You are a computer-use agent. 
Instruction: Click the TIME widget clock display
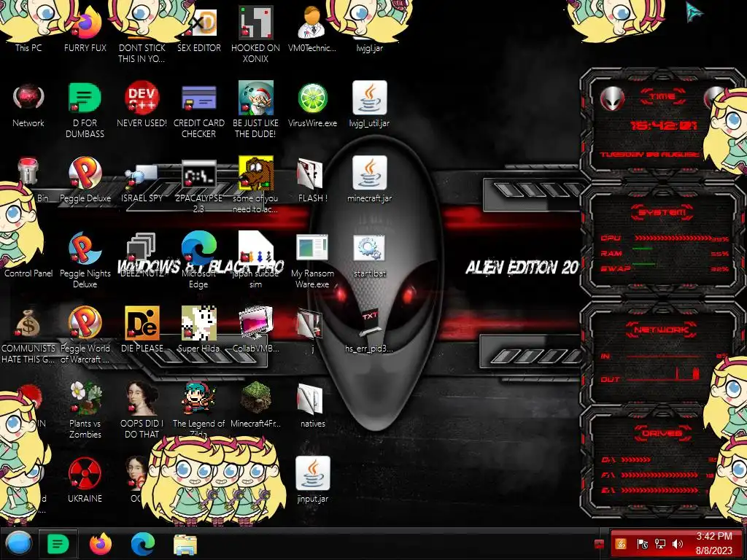pyautogui.click(x=663, y=125)
